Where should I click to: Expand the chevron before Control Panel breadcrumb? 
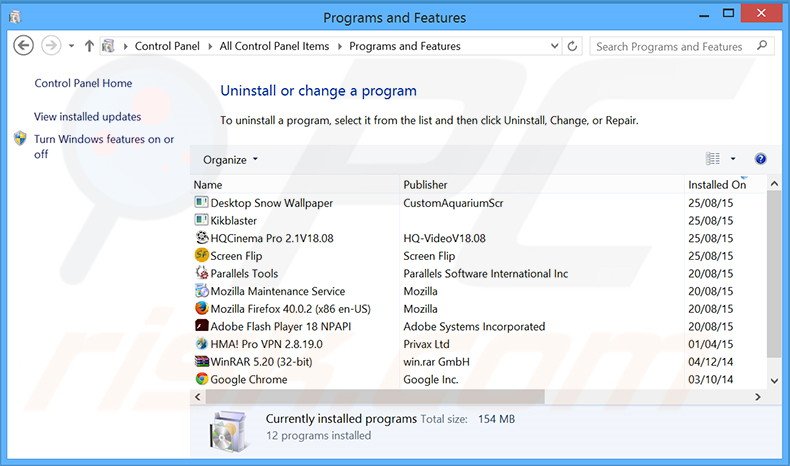pyautogui.click(x=125, y=46)
